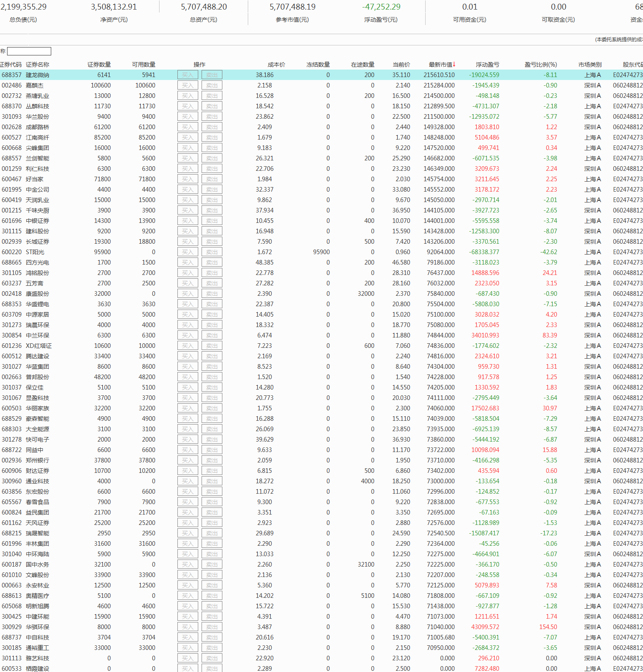The width and height of the screenshot is (643, 672).
Task: Select the 净资产 value 3,508,132.91
Action: click(x=114, y=7)
